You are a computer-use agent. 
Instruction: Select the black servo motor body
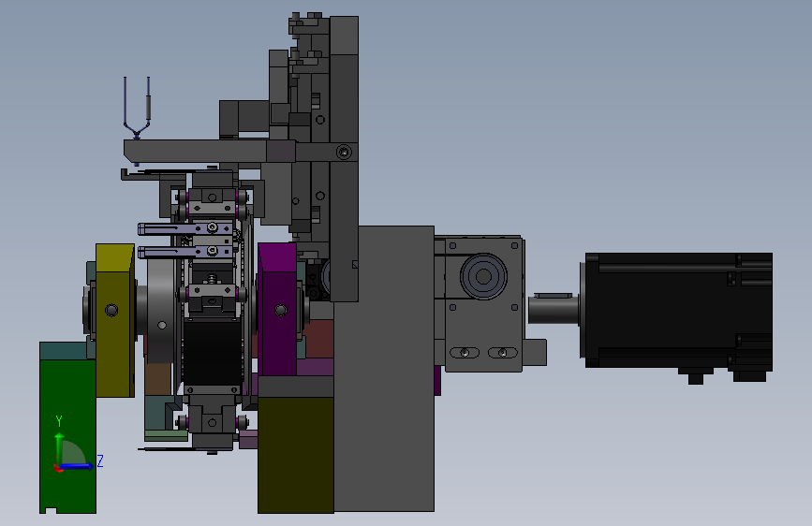click(678, 311)
